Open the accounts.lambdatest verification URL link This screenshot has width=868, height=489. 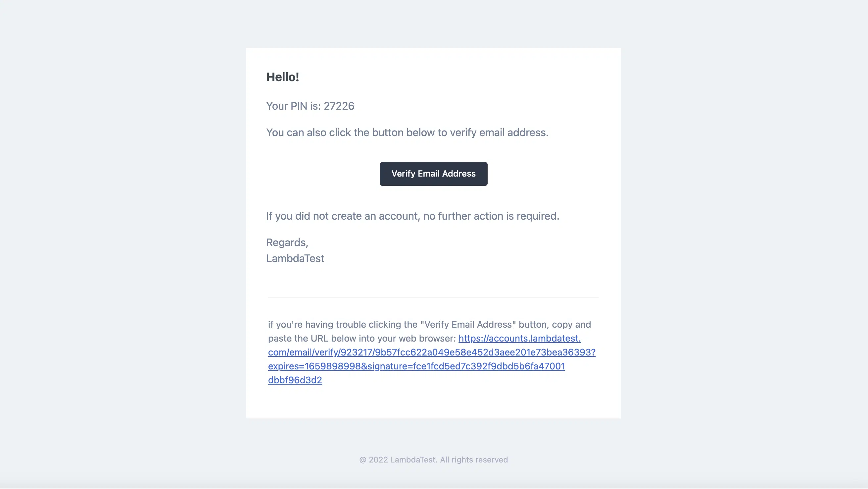[520, 338]
